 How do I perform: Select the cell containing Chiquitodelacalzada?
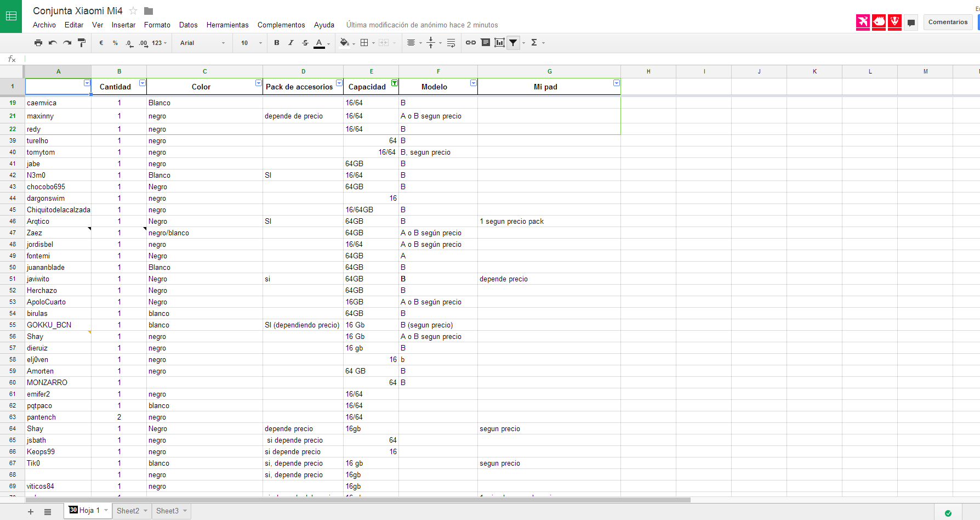click(58, 210)
